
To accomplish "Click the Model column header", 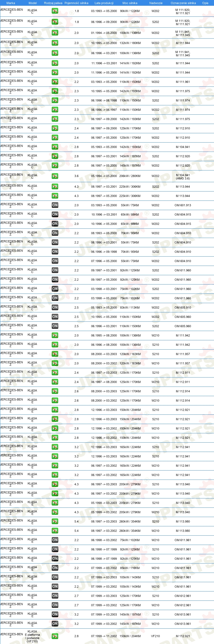I will 33,3.
